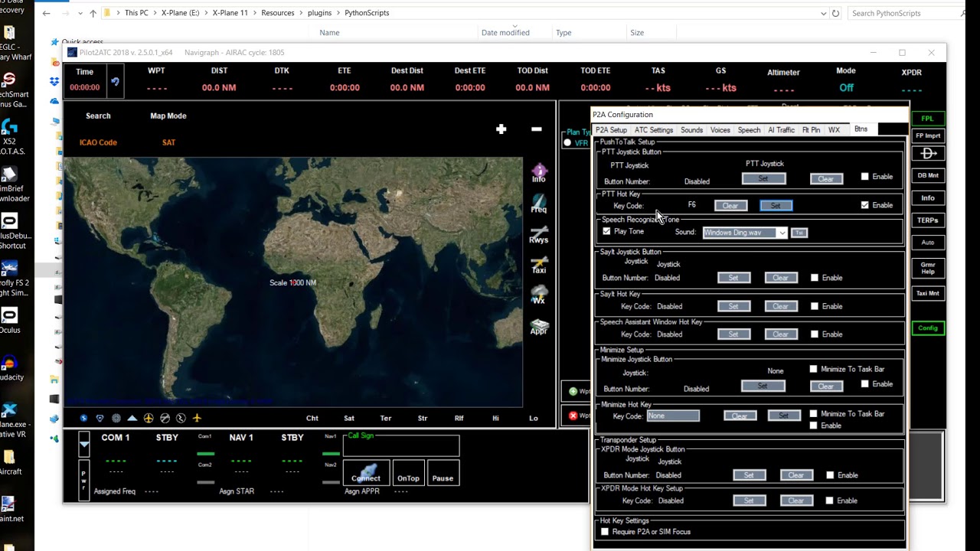
Task: Switch to the ATC Settings tab
Action: click(x=654, y=130)
